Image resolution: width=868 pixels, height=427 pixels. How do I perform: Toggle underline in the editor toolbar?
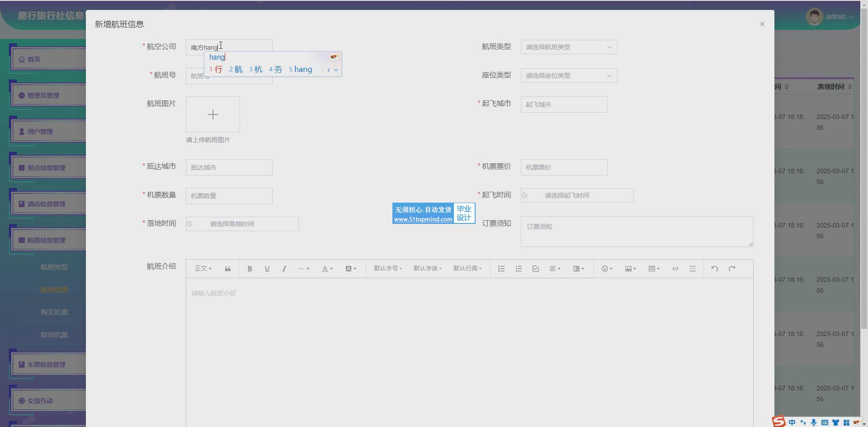[267, 269]
